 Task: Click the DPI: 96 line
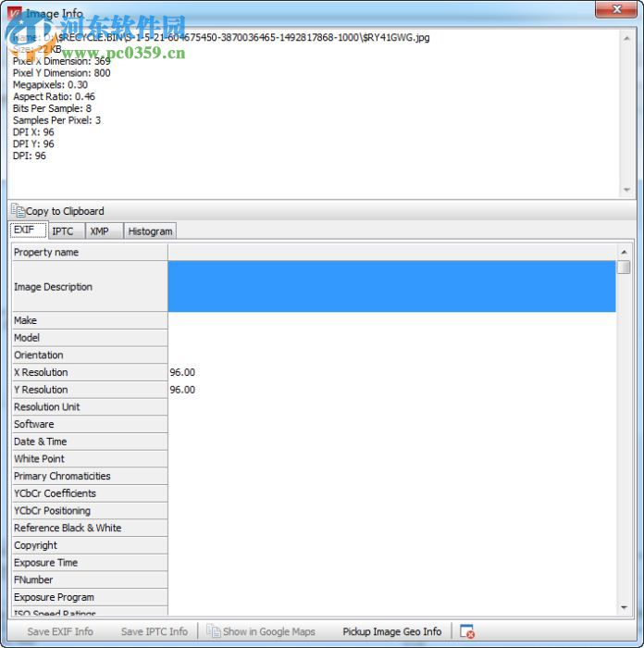pyautogui.click(x=30, y=156)
